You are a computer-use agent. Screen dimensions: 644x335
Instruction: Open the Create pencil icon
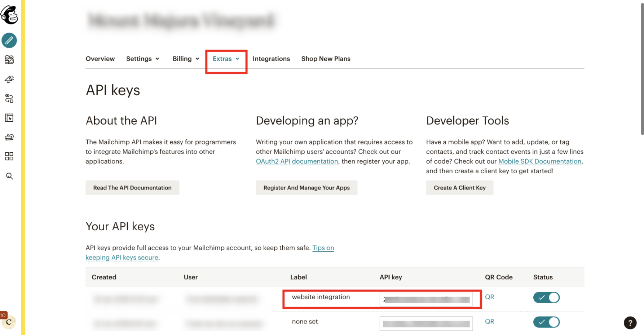(9, 40)
